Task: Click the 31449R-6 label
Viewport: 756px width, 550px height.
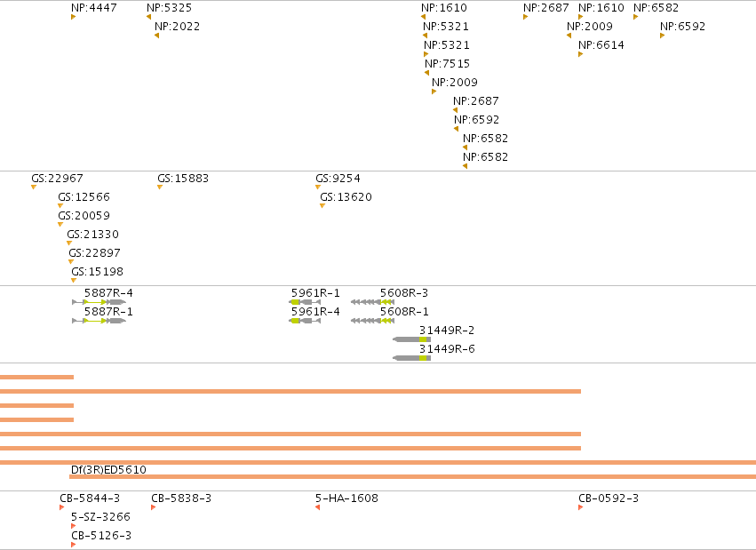Action: (x=447, y=349)
